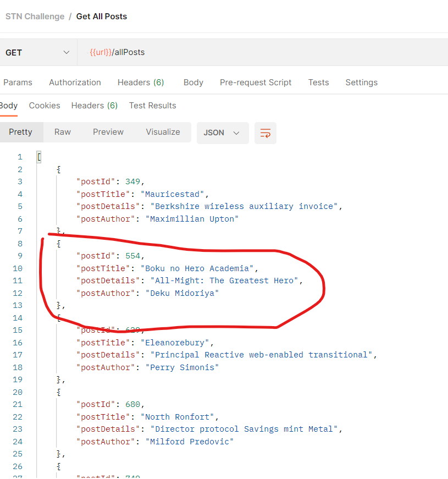Viewport: 448px width, 479px height.
Task: Click the STN Challenge breadcrumb link
Action: click(x=35, y=16)
